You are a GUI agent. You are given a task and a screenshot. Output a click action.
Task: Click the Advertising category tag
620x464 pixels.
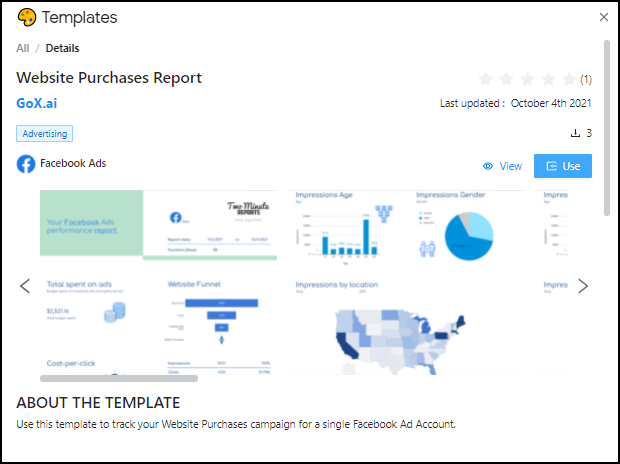[44, 134]
